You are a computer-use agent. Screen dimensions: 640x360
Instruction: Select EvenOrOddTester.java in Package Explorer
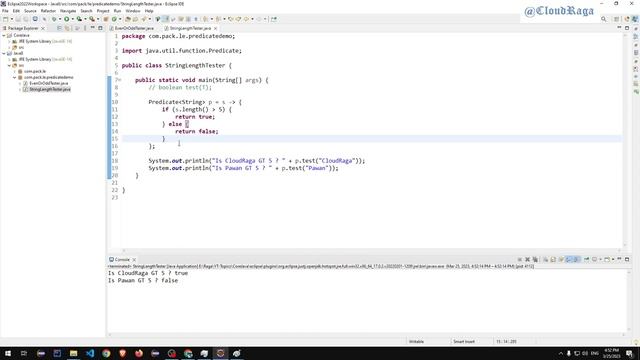48,83
